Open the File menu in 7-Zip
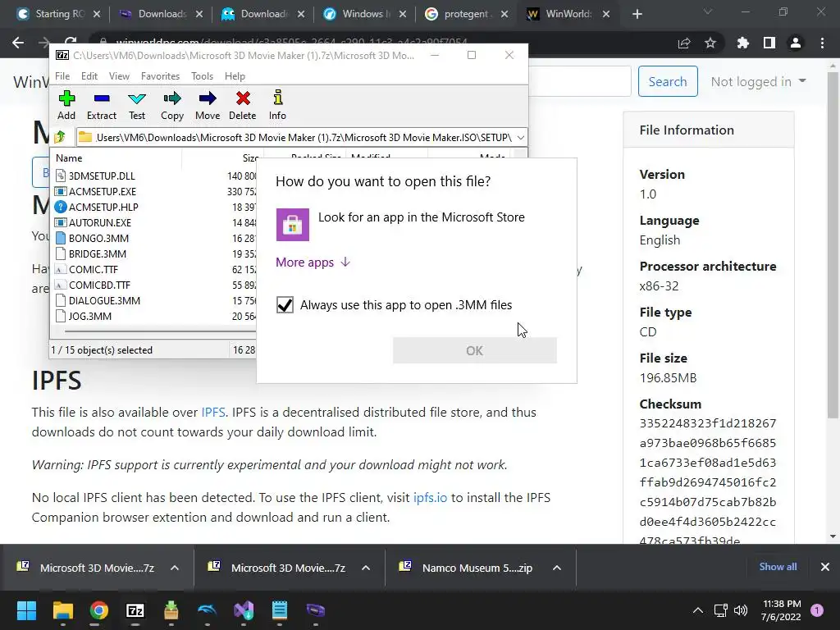 [62, 76]
